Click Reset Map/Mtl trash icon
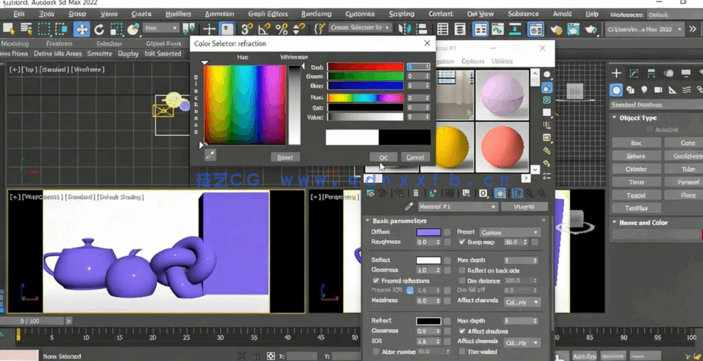Image resolution: width=703 pixels, height=361 pixels. (x=416, y=193)
